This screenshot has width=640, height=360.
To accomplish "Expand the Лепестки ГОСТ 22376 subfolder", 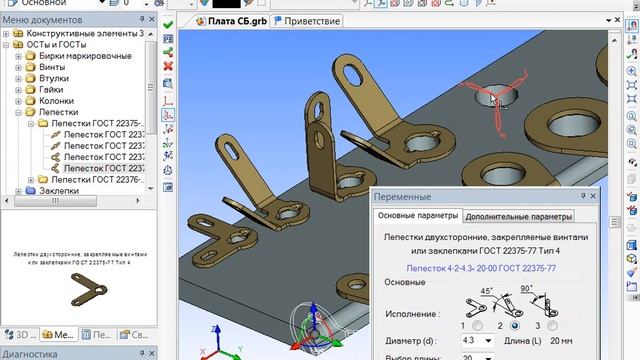I will click(x=31, y=180).
